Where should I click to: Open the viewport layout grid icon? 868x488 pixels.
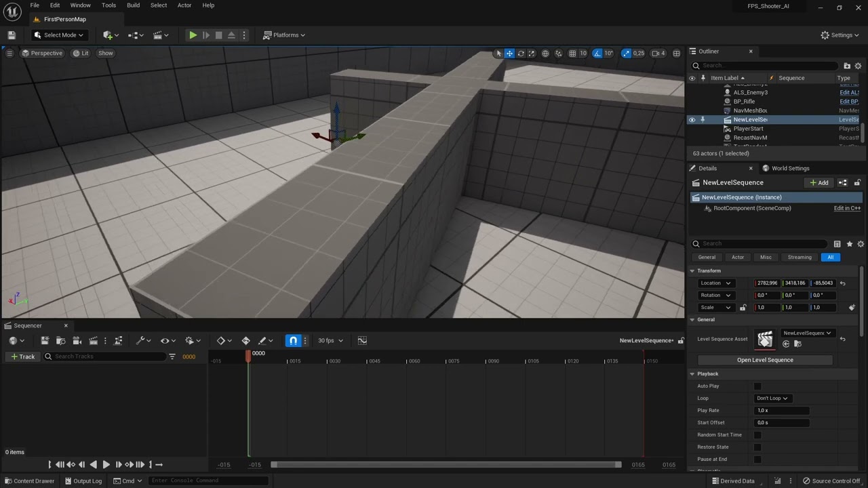[677, 53]
